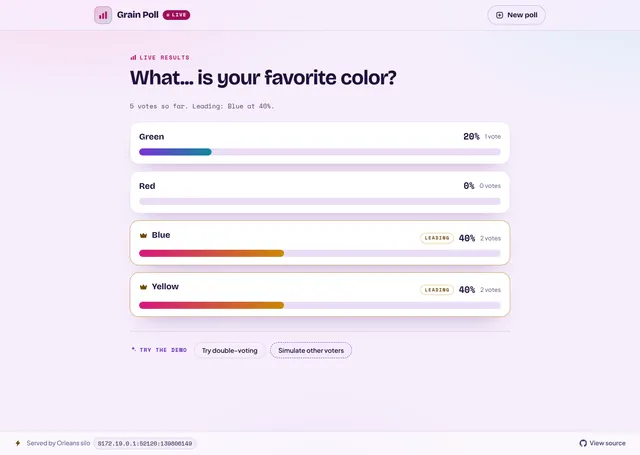The height and width of the screenshot is (455, 640).
Task: Click the sparkle icon beside TRY THE DEMO
Action: (133, 349)
